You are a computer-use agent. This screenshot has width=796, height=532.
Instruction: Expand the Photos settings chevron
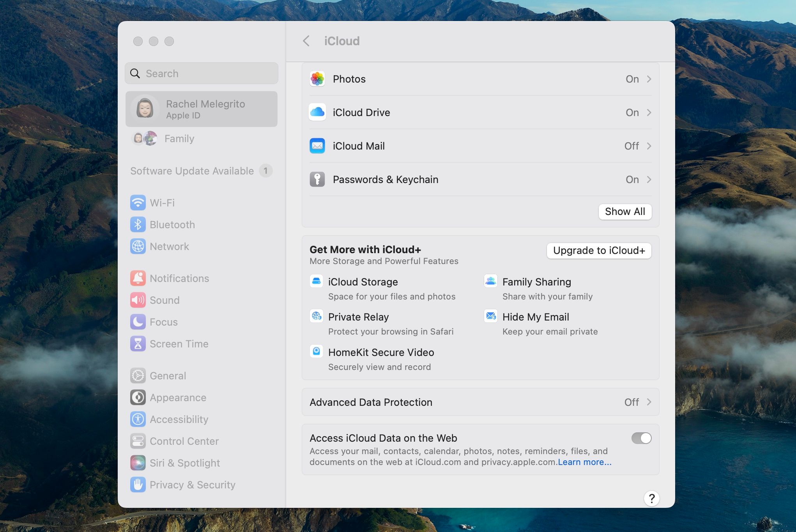(649, 79)
